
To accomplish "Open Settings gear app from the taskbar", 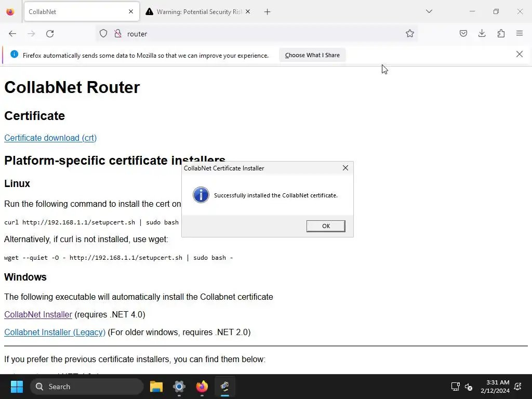I will pyautogui.click(x=179, y=387).
